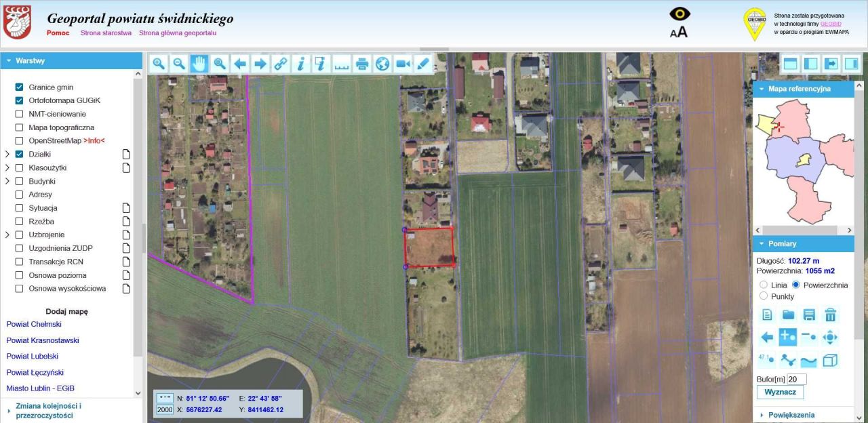The width and height of the screenshot is (868, 423).
Task: Enable the Budynki layer checkbox
Action: click(x=19, y=181)
